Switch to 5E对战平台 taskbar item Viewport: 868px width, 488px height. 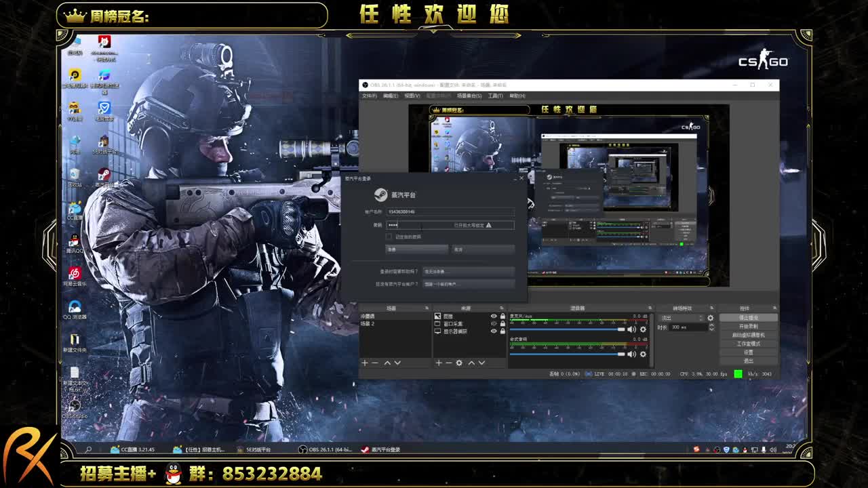(x=254, y=449)
